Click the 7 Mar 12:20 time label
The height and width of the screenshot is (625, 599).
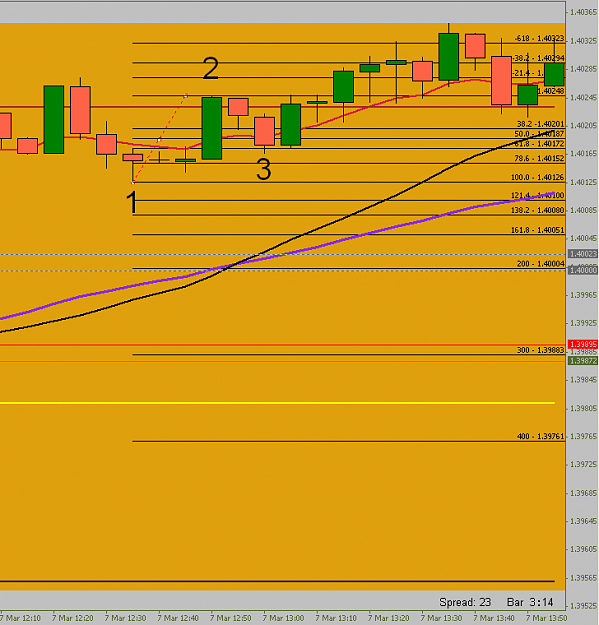pyautogui.click(x=73, y=618)
